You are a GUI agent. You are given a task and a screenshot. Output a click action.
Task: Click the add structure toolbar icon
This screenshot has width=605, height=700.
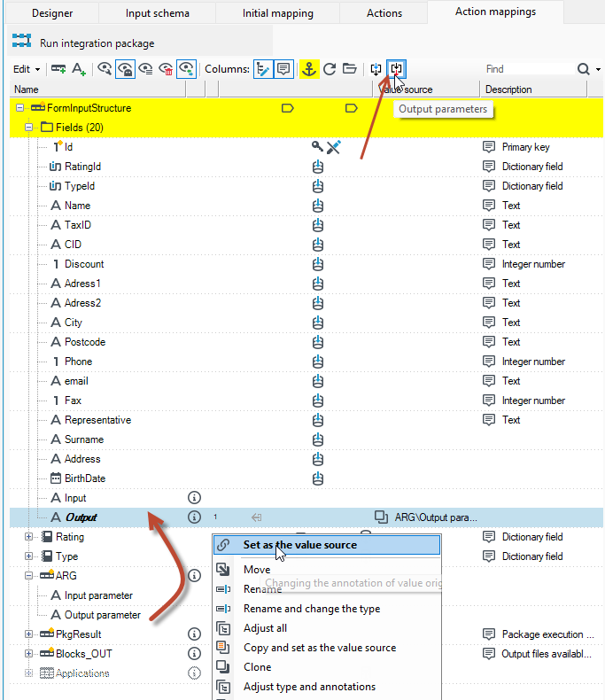tap(58, 69)
